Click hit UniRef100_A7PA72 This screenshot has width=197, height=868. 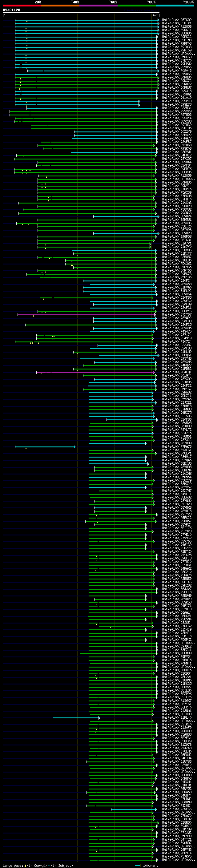tap(177, 139)
